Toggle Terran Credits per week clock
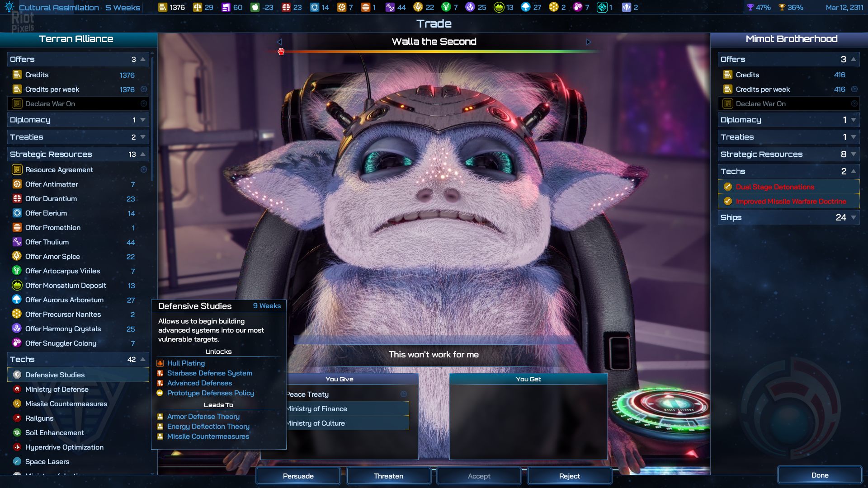The height and width of the screenshot is (488, 868). tap(144, 89)
